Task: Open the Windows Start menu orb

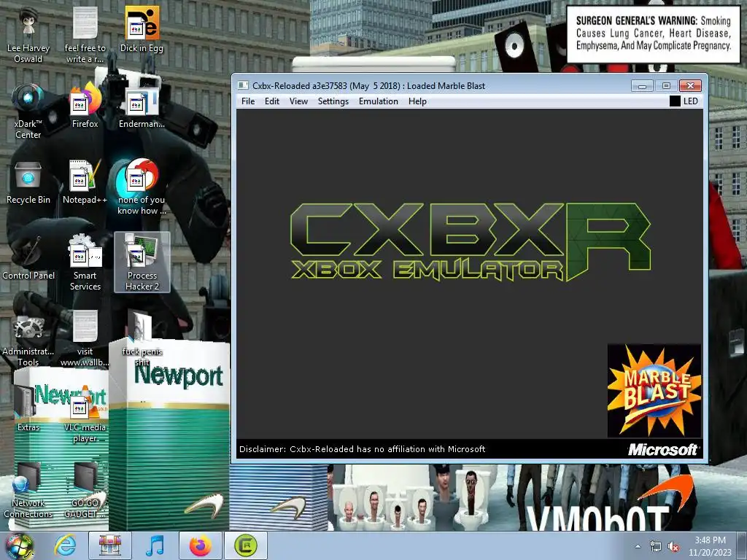Action: (19, 545)
